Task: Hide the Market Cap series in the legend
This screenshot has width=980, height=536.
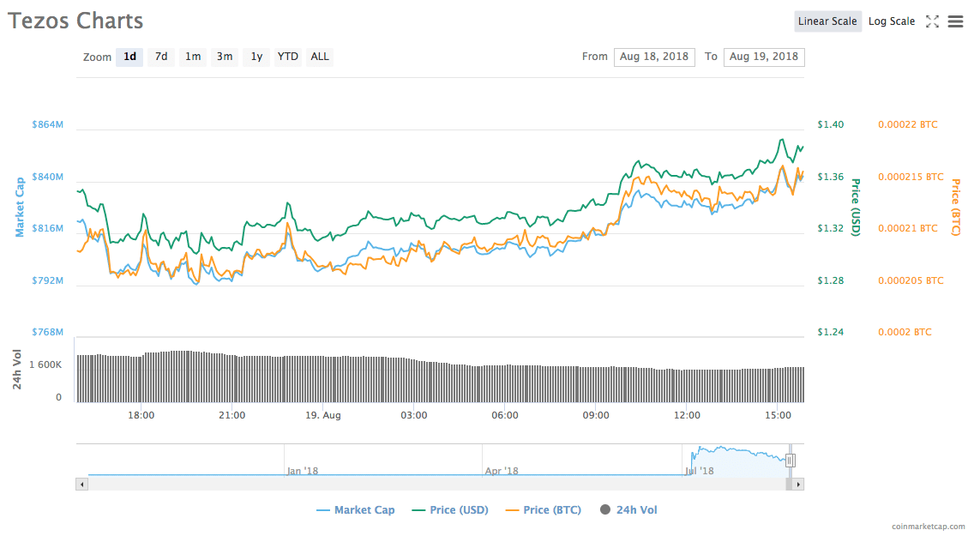Action: click(x=355, y=509)
